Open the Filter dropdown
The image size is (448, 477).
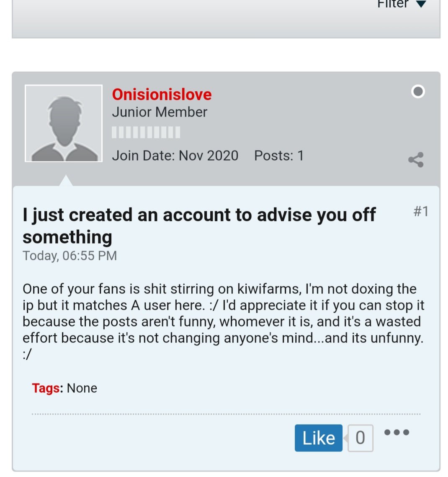click(x=402, y=4)
